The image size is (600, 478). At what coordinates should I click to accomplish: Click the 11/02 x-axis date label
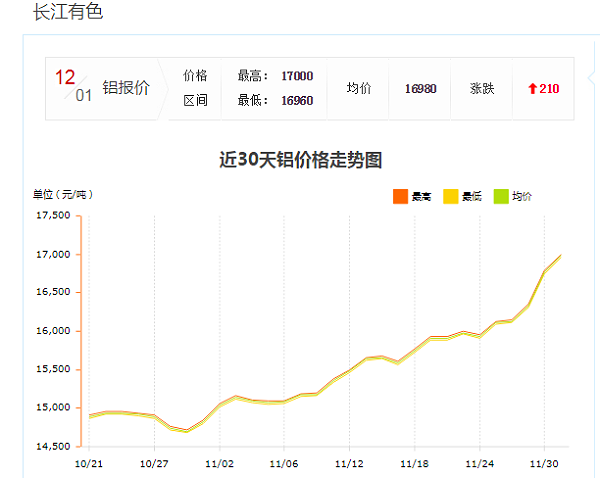(220, 464)
